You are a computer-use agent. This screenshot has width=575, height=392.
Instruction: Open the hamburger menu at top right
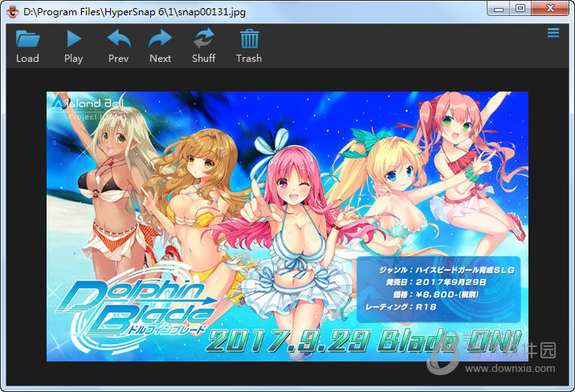pos(553,33)
